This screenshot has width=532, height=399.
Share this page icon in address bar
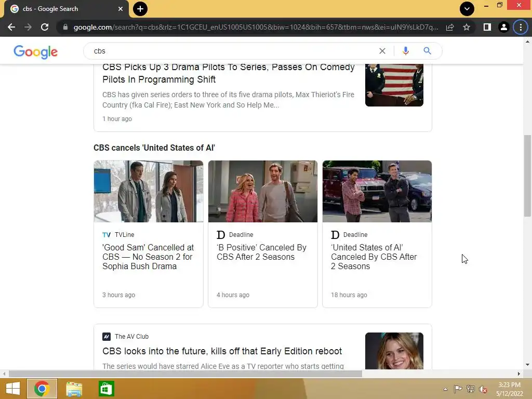(450, 27)
